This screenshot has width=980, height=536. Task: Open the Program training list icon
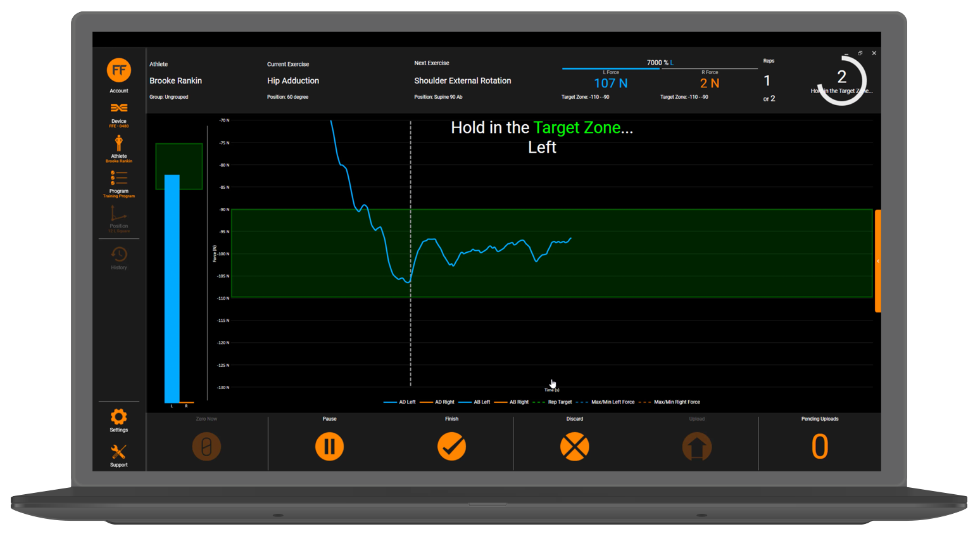(119, 177)
